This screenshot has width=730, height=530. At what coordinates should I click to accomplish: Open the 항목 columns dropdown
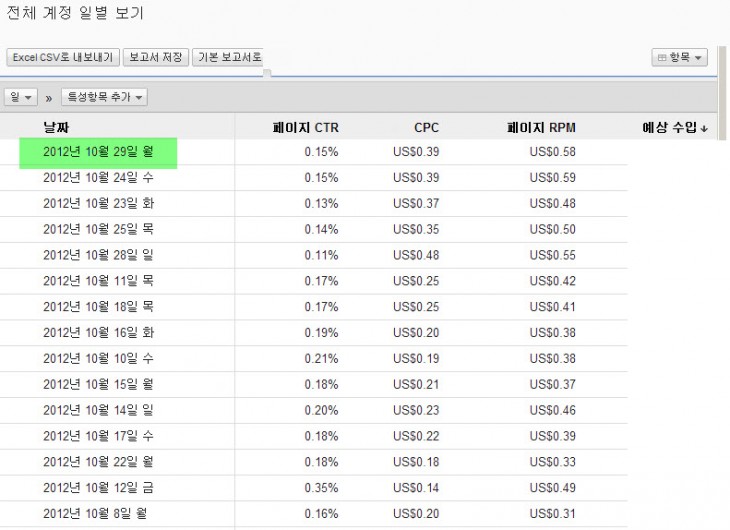click(x=679, y=58)
